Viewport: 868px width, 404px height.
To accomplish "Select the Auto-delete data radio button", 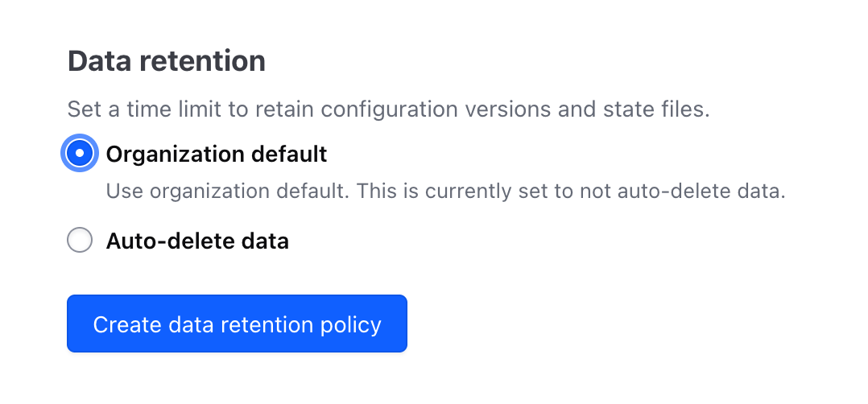I will coord(80,241).
